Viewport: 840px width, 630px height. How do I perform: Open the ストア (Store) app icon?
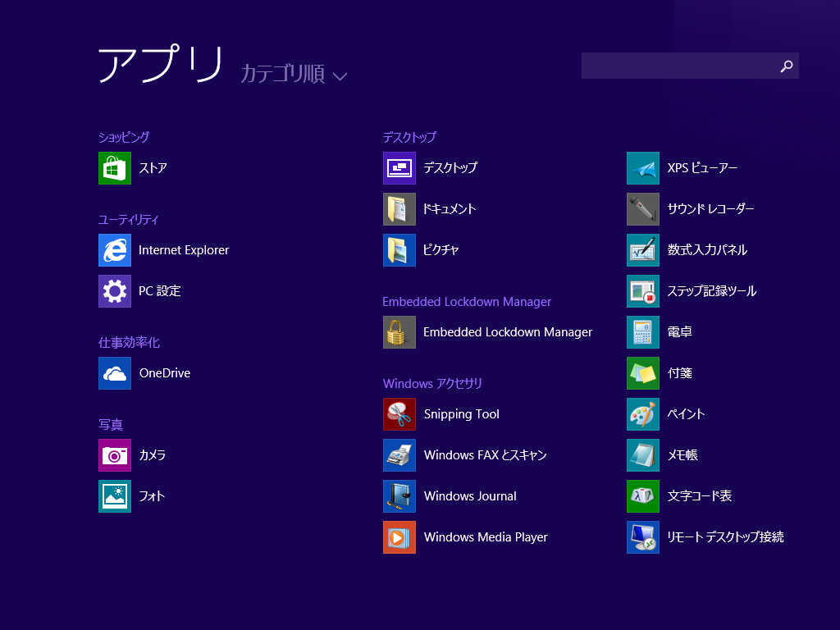tap(115, 168)
